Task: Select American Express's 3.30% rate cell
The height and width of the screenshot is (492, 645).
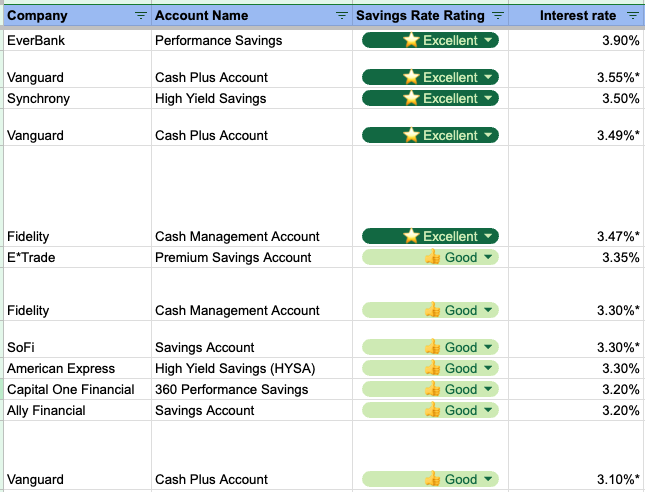Action: click(577, 368)
